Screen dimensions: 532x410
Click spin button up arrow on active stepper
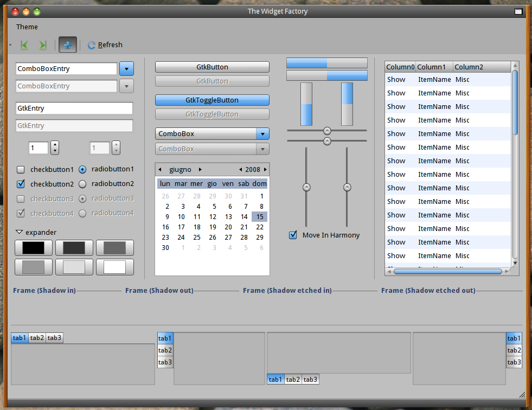[55, 145]
